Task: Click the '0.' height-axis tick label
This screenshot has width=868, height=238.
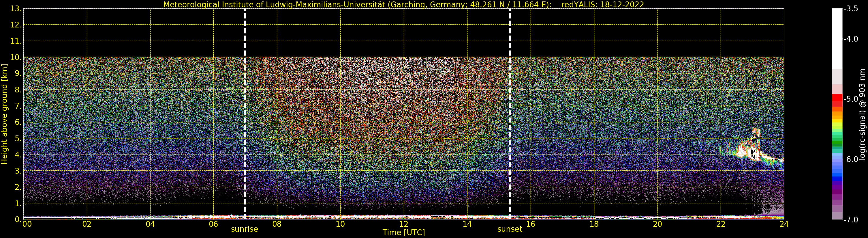Action: pos(18,220)
